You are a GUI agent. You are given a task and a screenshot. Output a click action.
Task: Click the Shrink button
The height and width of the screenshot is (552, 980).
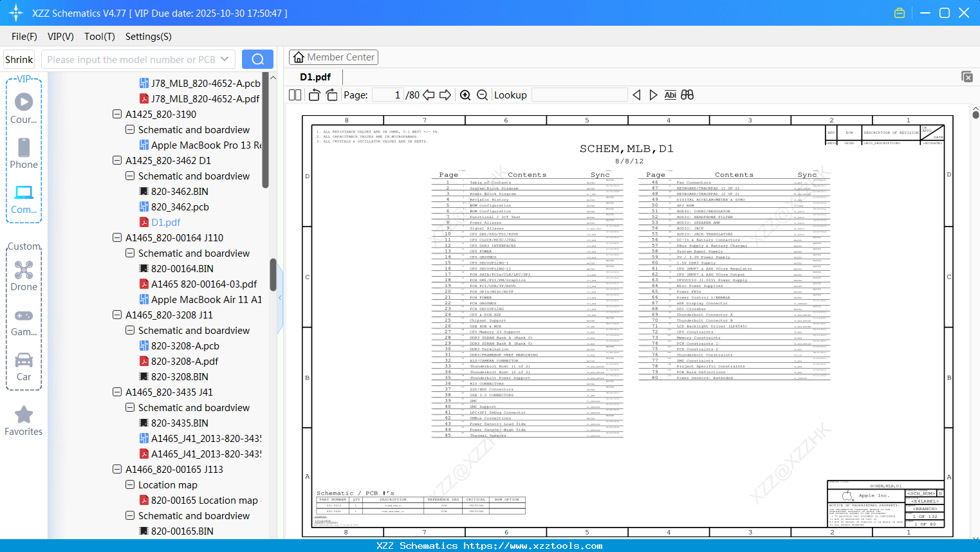click(19, 60)
